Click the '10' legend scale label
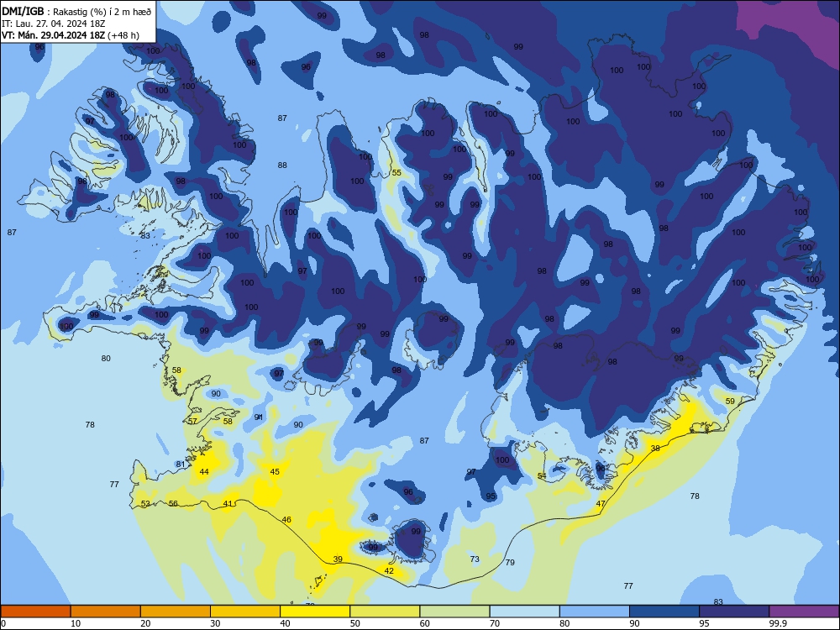The image size is (840, 630). click(x=76, y=623)
